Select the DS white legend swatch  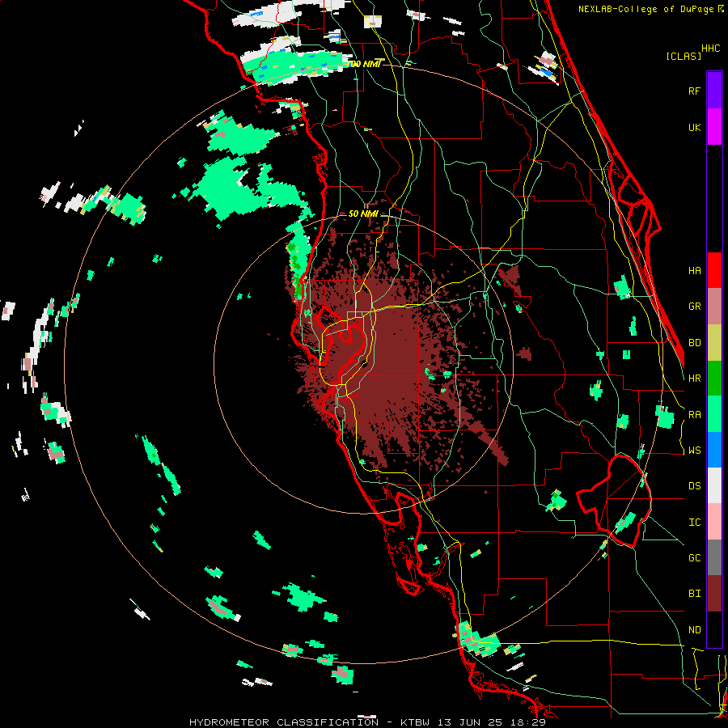pyautogui.click(x=714, y=485)
